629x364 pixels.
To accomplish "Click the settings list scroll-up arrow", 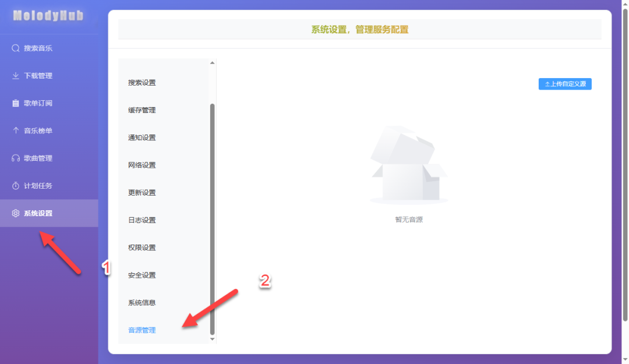I will [x=212, y=63].
